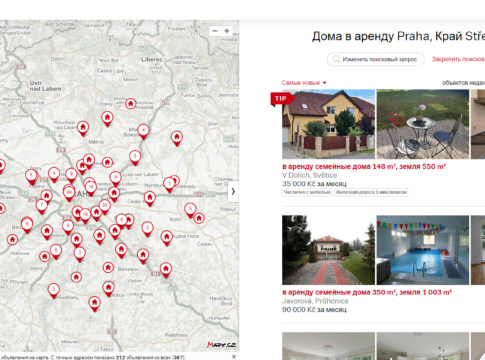
Task: Close the map notice bar at bottom
Action: [x=234, y=357]
